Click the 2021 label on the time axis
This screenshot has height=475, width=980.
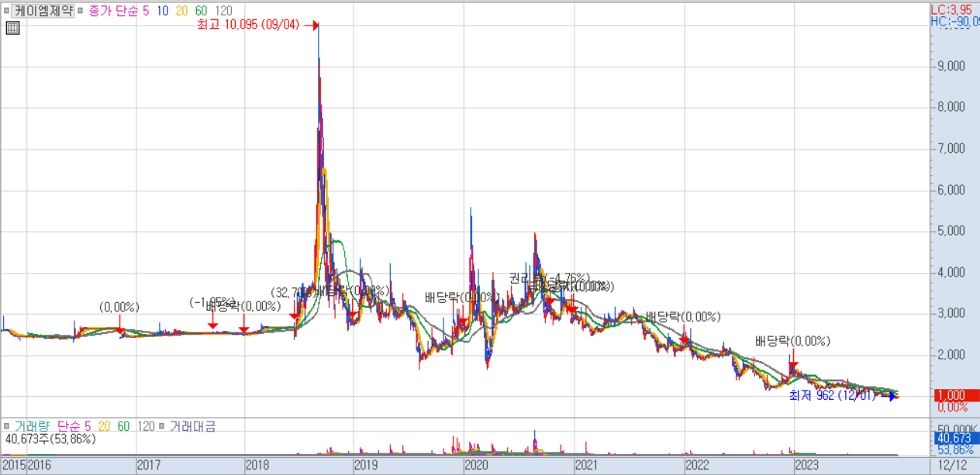tap(585, 466)
